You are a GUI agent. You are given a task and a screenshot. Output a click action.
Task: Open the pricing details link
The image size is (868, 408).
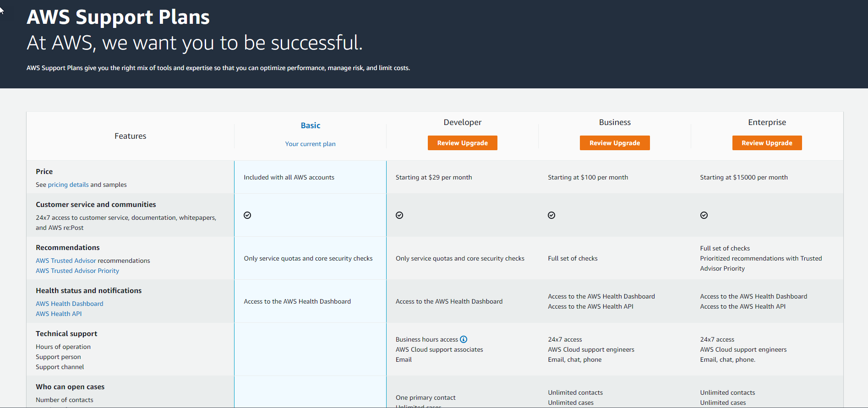click(68, 185)
